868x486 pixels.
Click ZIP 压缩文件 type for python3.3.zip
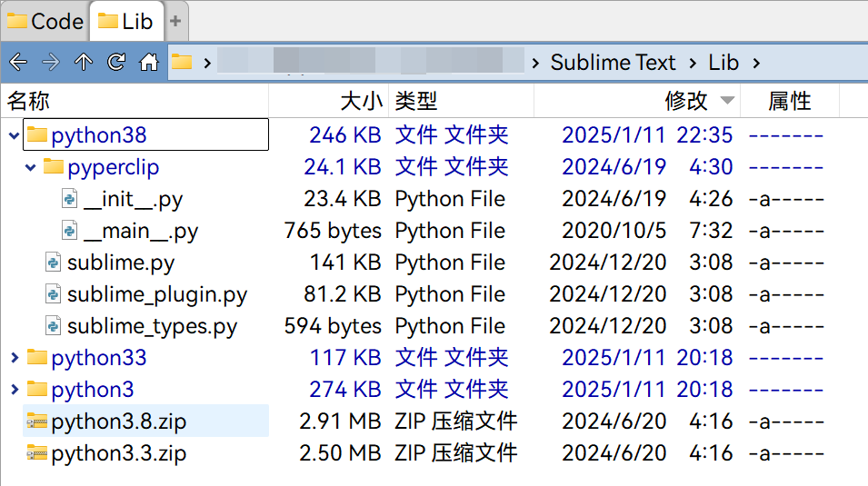pyautogui.click(x=456, y=453)
